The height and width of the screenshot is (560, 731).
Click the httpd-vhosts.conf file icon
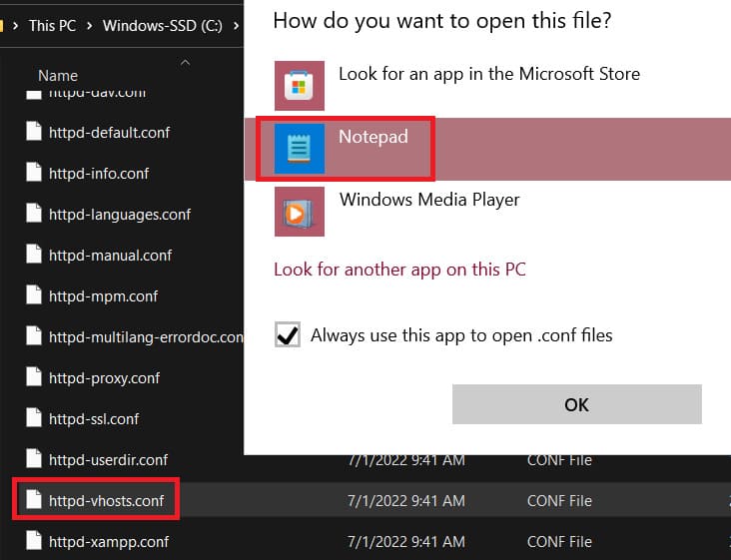pyautogui.click(x=34, y=501)
